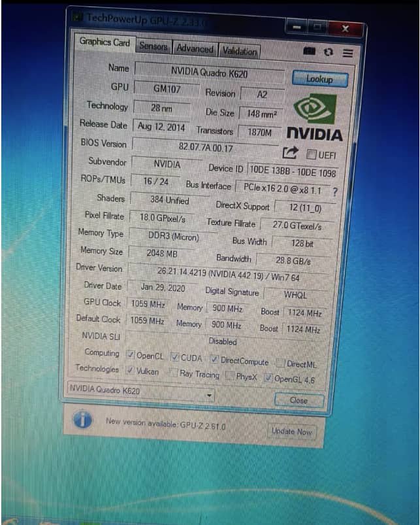Click the Die Size value 148 mm²
Screen dimensions: 420x525
pyautogui.click(x=261, y=114)
